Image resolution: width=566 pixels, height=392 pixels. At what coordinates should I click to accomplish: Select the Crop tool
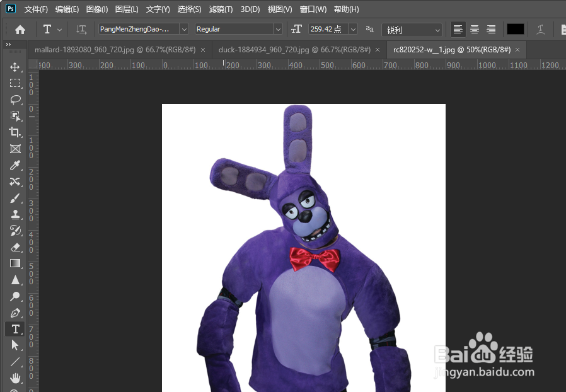tap(14, 132)
